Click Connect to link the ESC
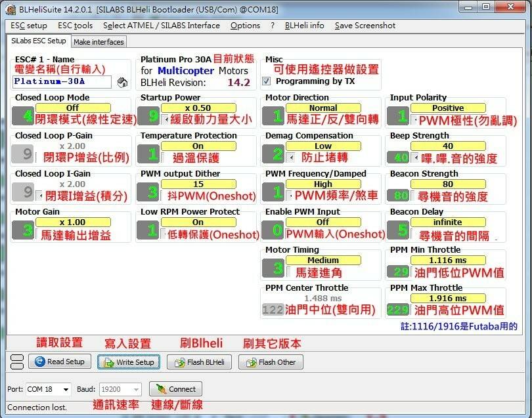 pos(175,388)
